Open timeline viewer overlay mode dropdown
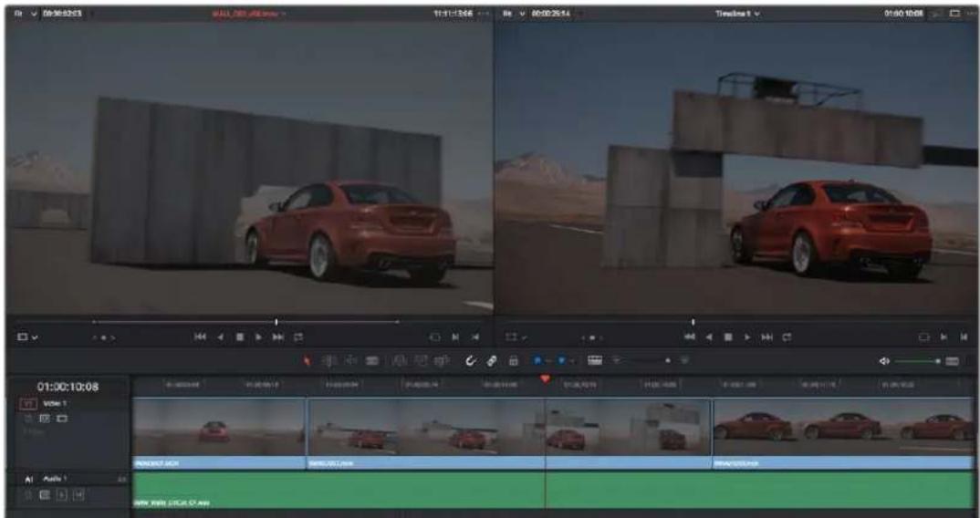Viewport: 980px width, 518px height. coord(516,337)
